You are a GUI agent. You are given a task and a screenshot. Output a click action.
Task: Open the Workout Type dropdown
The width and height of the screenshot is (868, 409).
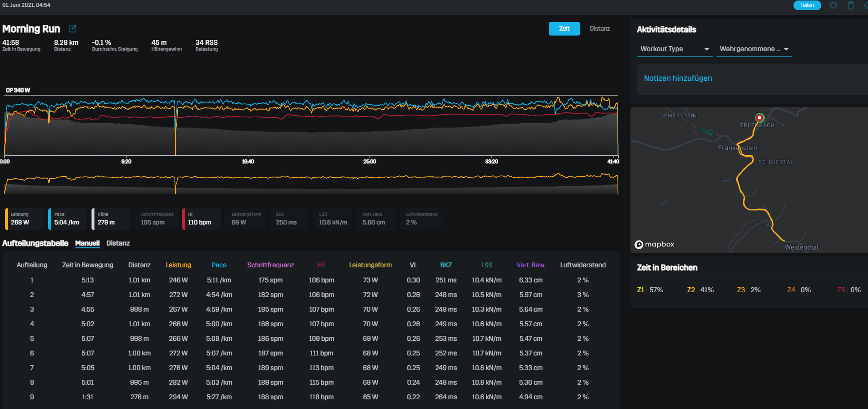(x=674, y=49)
